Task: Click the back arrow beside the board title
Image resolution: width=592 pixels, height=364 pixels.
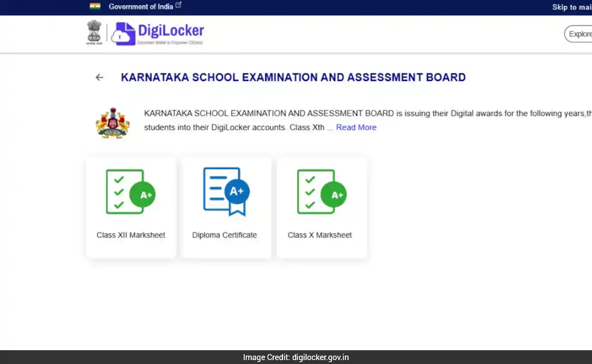Action: click(x=100, y=77)
